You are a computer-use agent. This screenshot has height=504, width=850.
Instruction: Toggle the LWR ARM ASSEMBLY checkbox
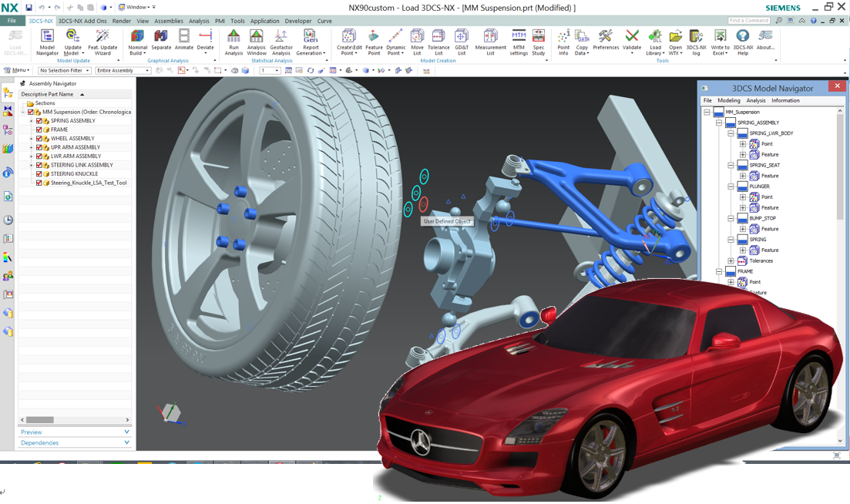39,156
